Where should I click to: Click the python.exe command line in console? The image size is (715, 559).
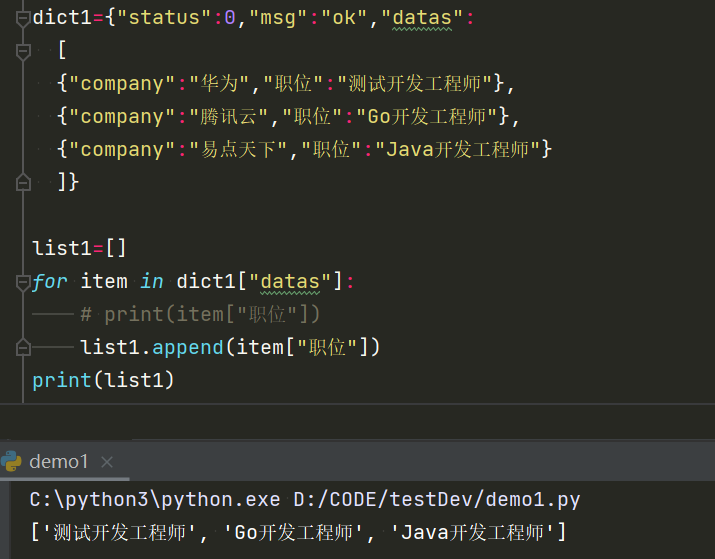click(305, 500)
